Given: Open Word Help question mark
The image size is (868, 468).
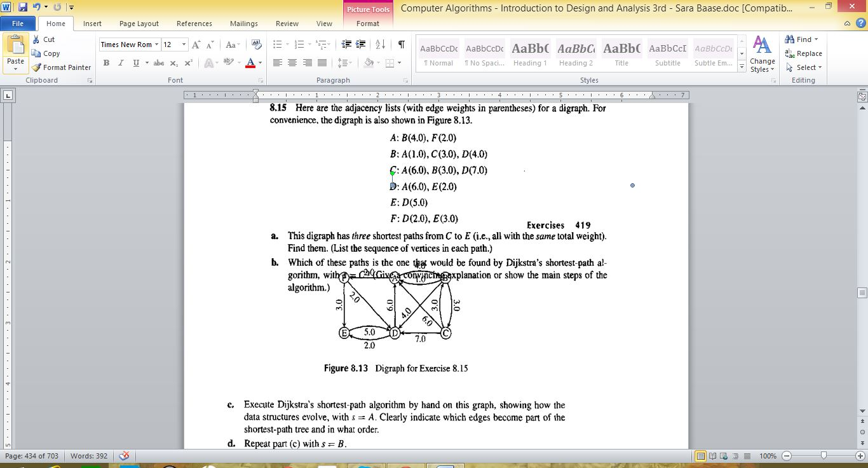Looking at the screenshot, I should (860, 24).
